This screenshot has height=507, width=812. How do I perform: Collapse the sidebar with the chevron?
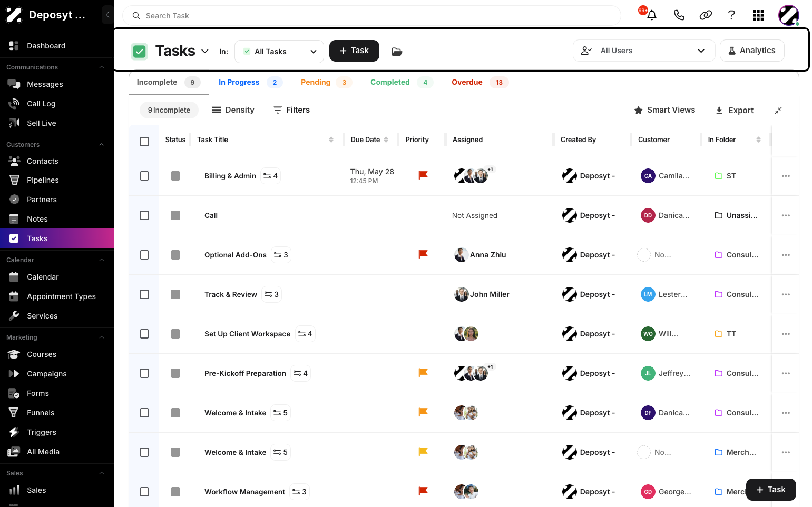(x=107, y=15)
